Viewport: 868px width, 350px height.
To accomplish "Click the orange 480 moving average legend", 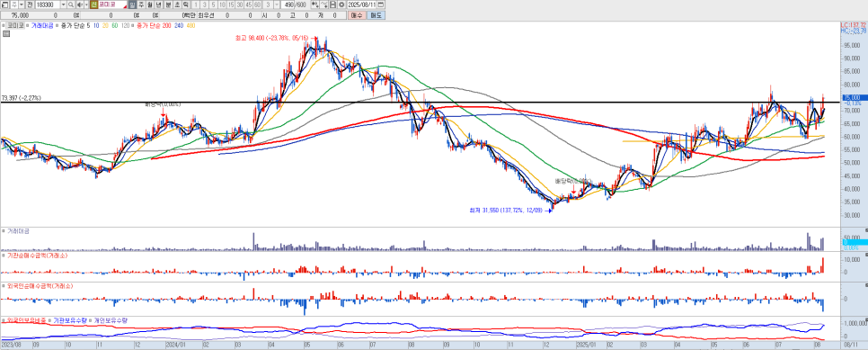I will pos(191,25).
